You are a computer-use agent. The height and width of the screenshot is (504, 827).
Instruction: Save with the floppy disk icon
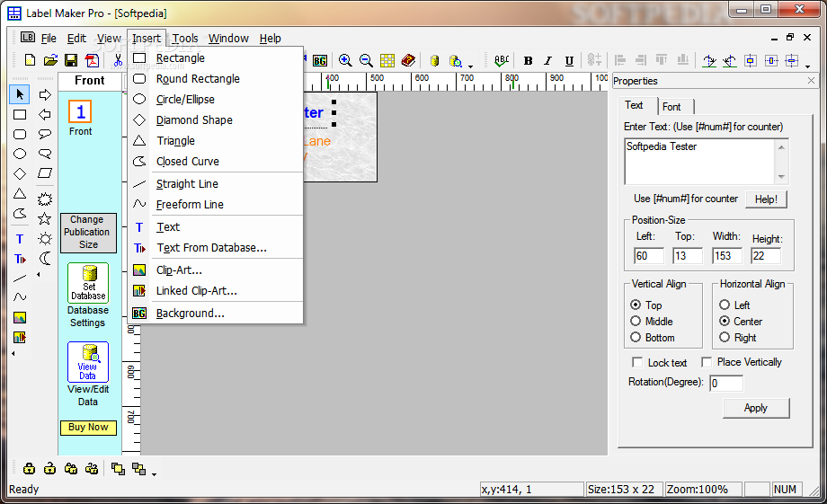[71, 60]
